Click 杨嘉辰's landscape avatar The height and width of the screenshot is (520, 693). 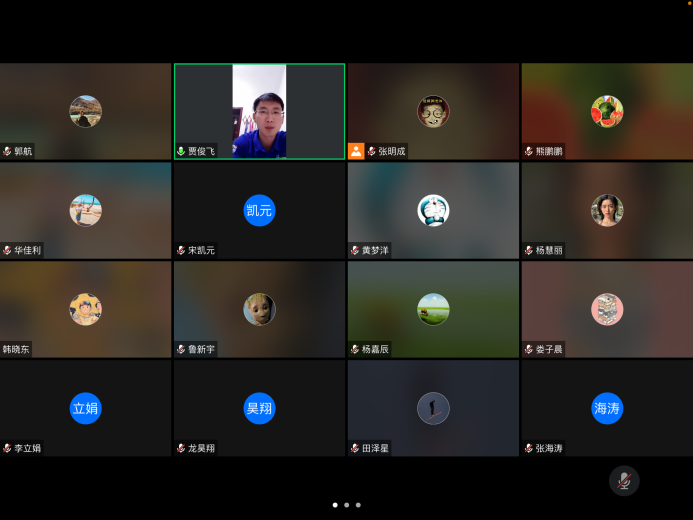pos(433,309)
